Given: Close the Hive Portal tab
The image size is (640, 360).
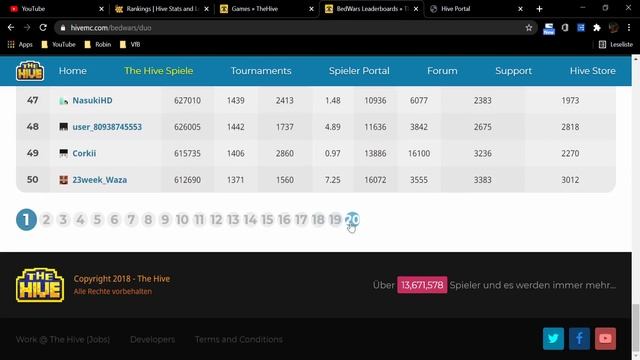Looking at the screenshot, I should (x=520, y=9).
